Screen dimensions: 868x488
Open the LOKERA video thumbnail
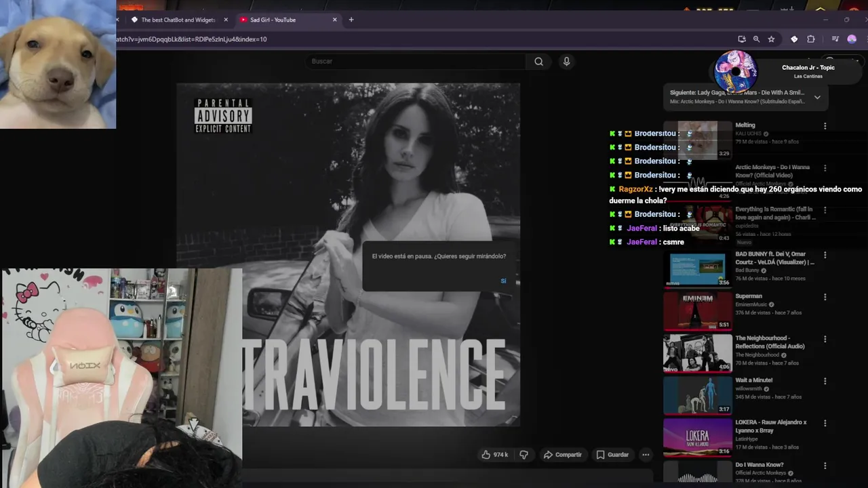(x=698, y=437)
